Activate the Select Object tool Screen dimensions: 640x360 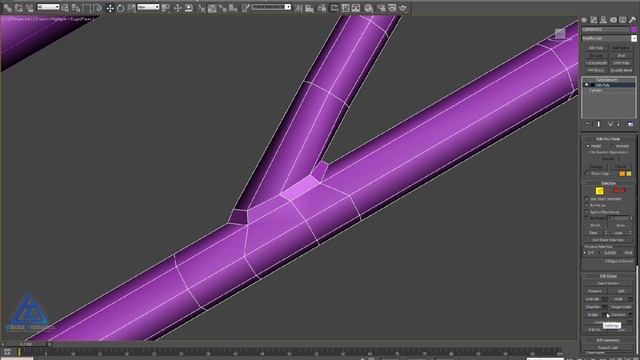(x=65, y=7)
